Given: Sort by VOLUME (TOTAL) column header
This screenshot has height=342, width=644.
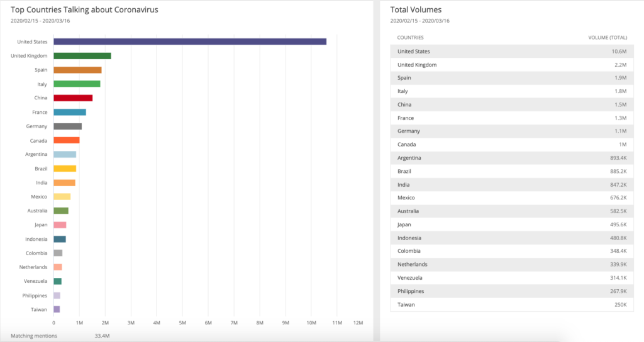Looking at the screenshot, I should pos(608,37).
